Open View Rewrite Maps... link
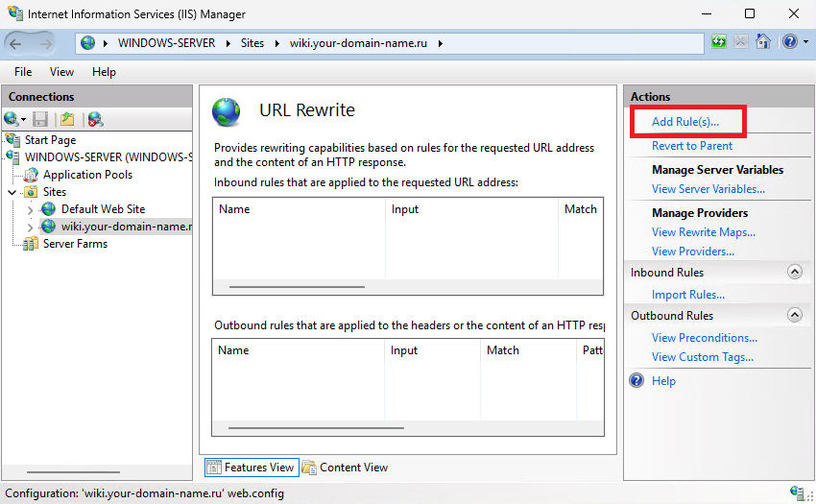This screenshot has height=504, width=816. 704,232
